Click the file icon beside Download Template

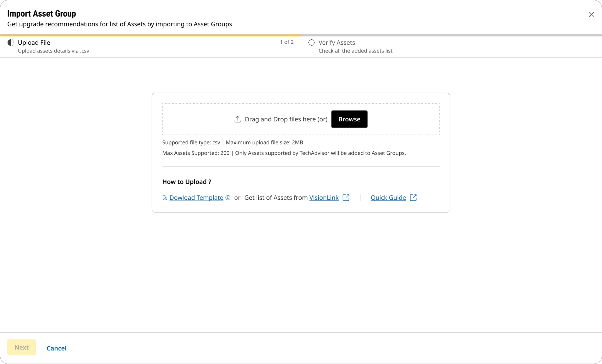pyautogui.click(x=165, y=198)
